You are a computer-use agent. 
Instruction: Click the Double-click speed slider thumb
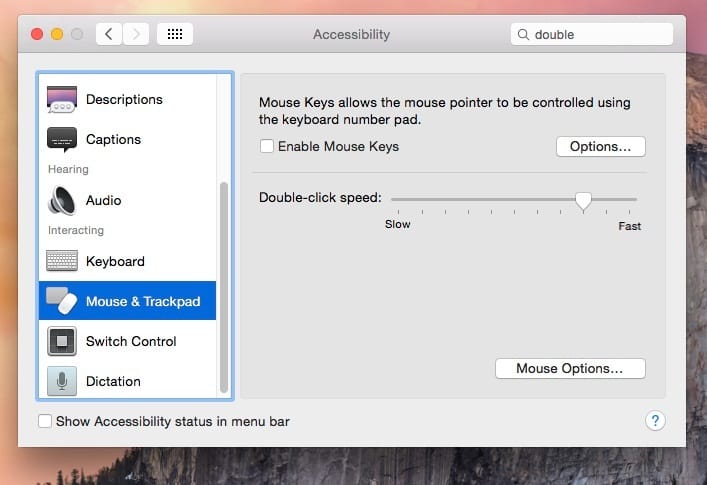pos(583,201)
